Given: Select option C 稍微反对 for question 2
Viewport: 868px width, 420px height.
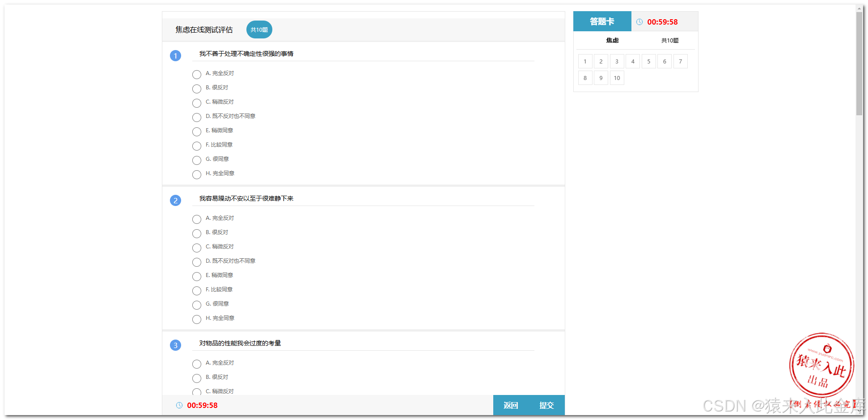Looking at the screenshot, I should tap(197, 248).
